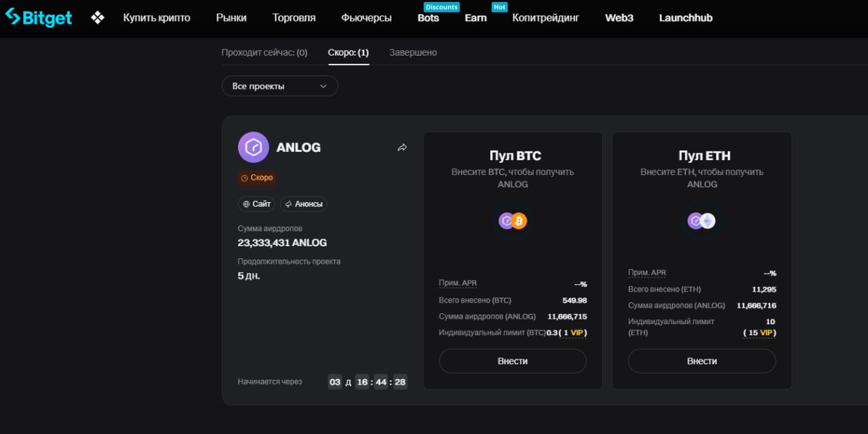Click the ETH pool coin pair icon
Screen dimensions: 868x434
click(702, 221)
